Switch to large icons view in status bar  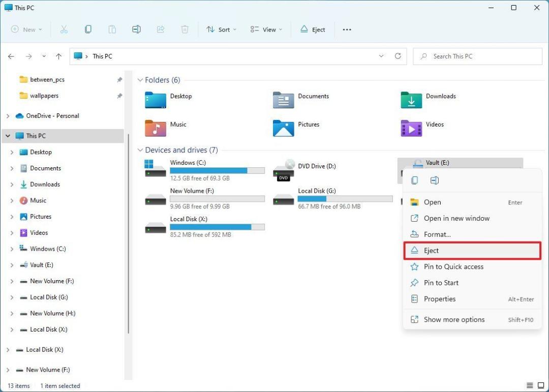[x=540, y=385]
